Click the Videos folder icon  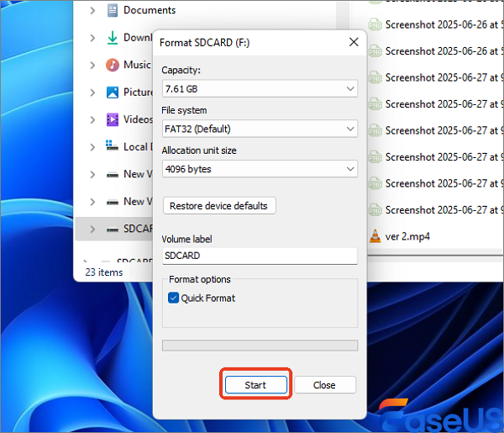(x=113, y=119)
